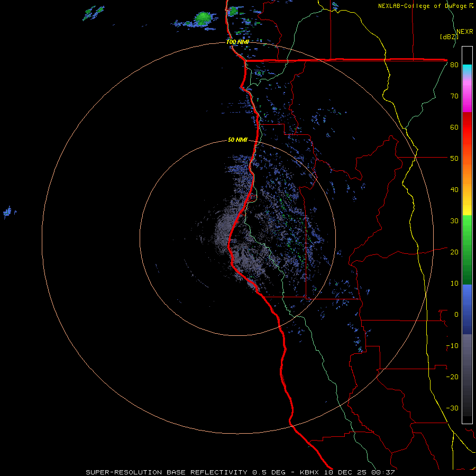Click the cyan segment of the color bar
Screen dimensions: 476x476
tap(467, 69)
